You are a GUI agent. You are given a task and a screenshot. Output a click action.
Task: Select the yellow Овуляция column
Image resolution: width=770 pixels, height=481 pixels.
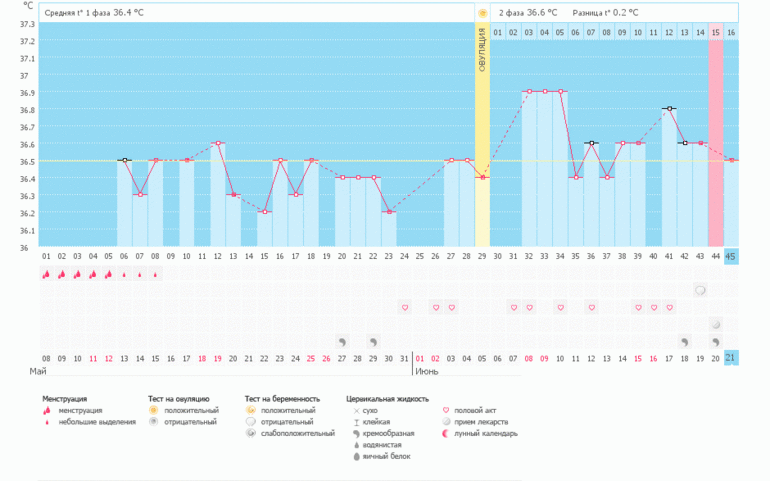tap(482, 140)
